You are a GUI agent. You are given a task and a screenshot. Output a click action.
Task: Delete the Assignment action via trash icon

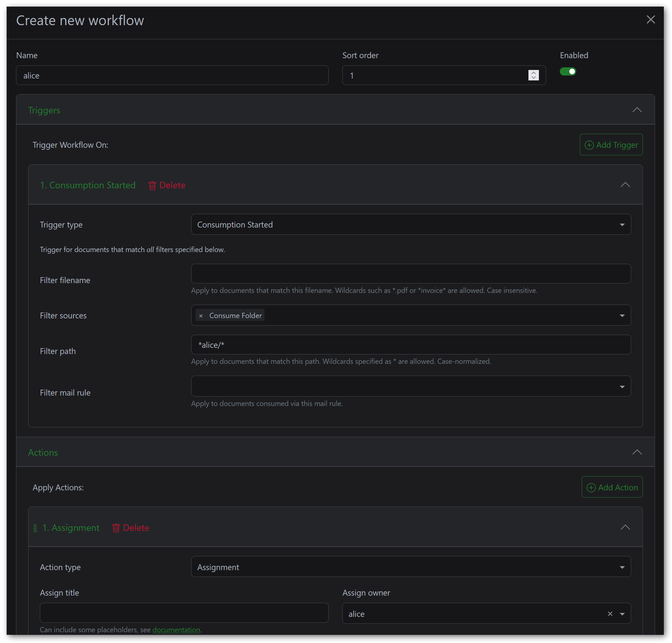tap(116, 528)
